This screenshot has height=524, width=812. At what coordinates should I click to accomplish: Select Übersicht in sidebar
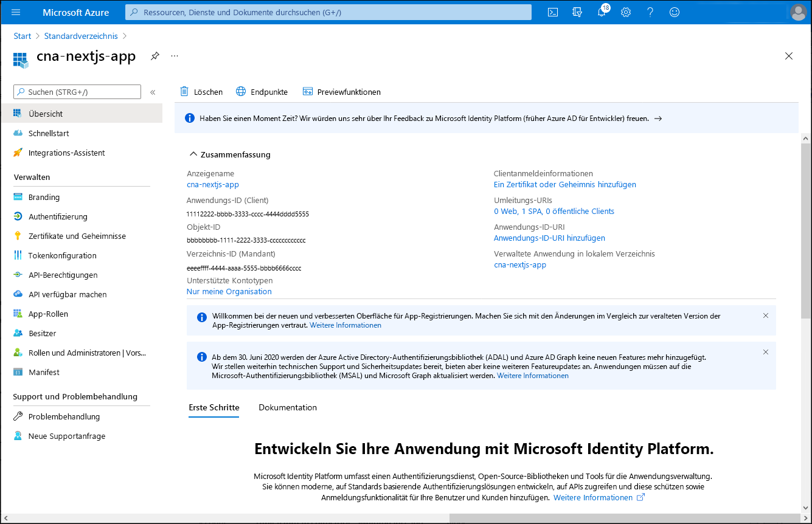point(82,114)
